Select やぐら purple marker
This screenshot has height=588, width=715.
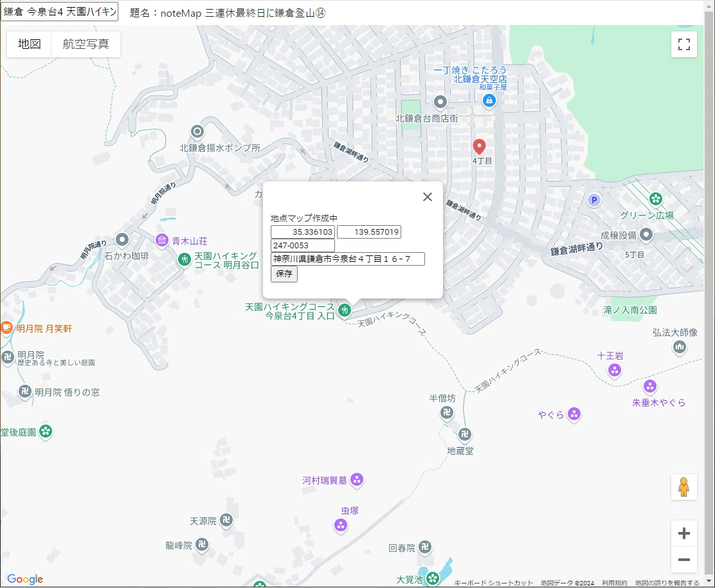click(574, 414)
